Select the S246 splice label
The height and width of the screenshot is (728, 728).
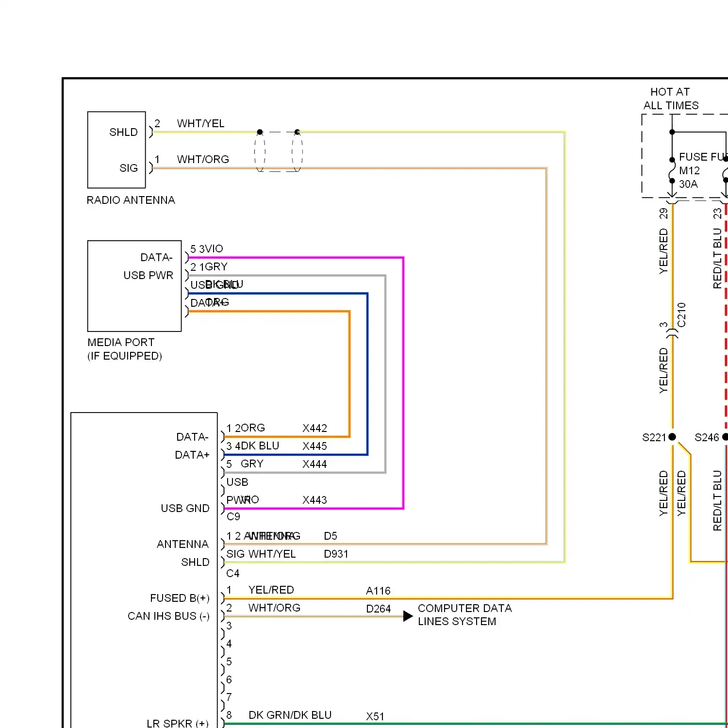707,437
